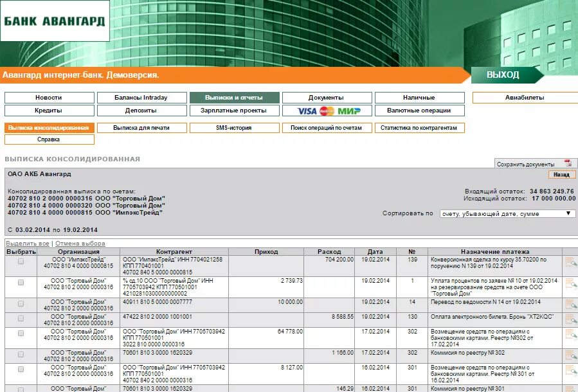Go to Документы section
The height and width of the screenshot is (392, 578).
(327, 98)
